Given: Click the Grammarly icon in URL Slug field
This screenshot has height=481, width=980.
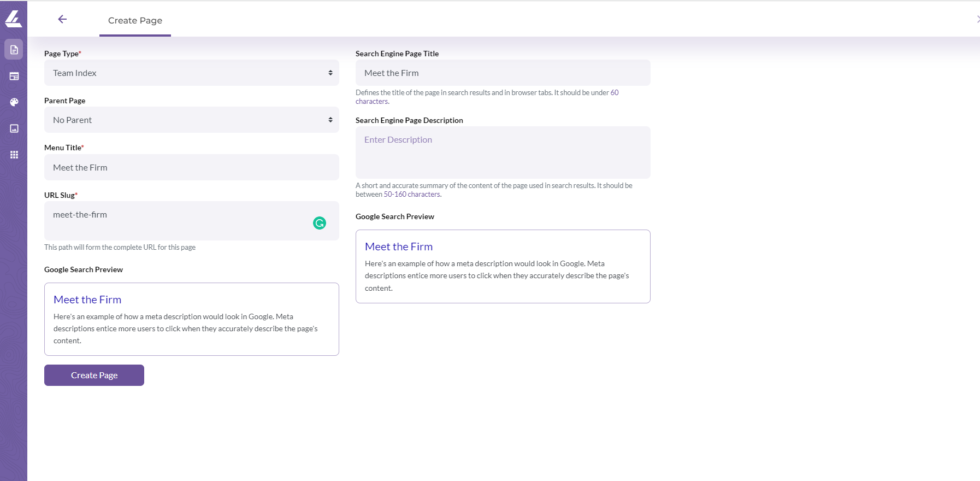Looking at the screenshot, I should [x=320, y=223].
